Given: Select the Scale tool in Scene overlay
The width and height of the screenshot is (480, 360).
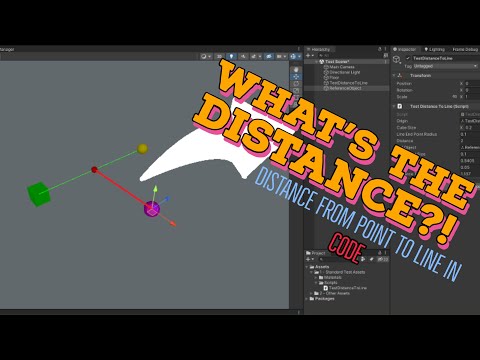Looking at the screenshot, I should [x=296, y=91].
